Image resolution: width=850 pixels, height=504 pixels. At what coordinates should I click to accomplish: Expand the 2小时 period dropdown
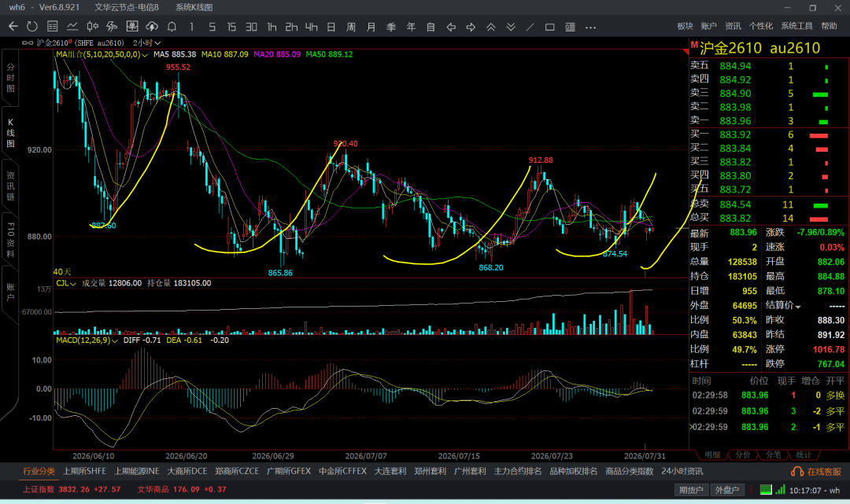(x=147, y=42)
